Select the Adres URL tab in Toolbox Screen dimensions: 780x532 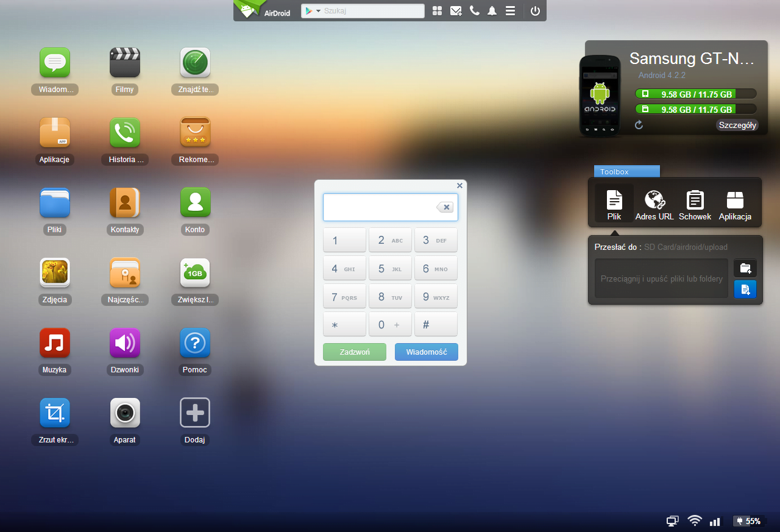tap(654, 204)
